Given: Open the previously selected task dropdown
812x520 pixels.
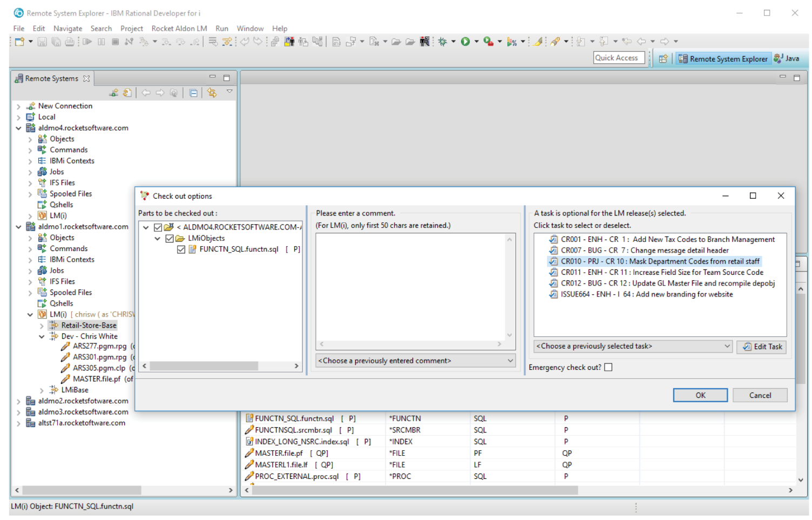Looking at the screenshot, I should (633, 346).
